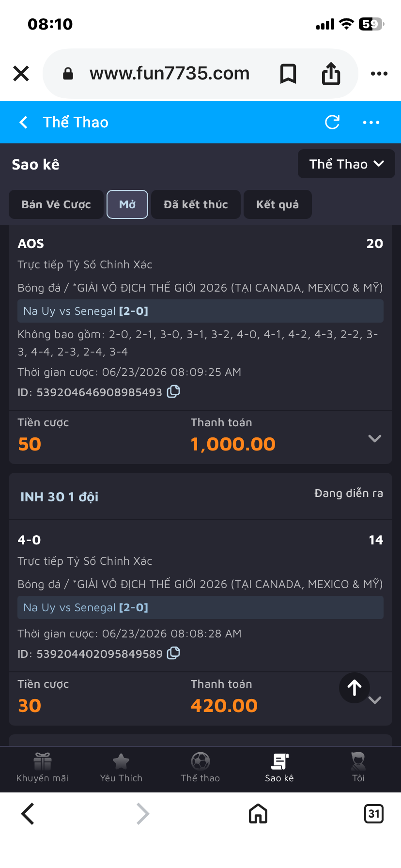Tap the bookmark icon in address bar
Screen dimensions: 401x868
click(288, 74)
